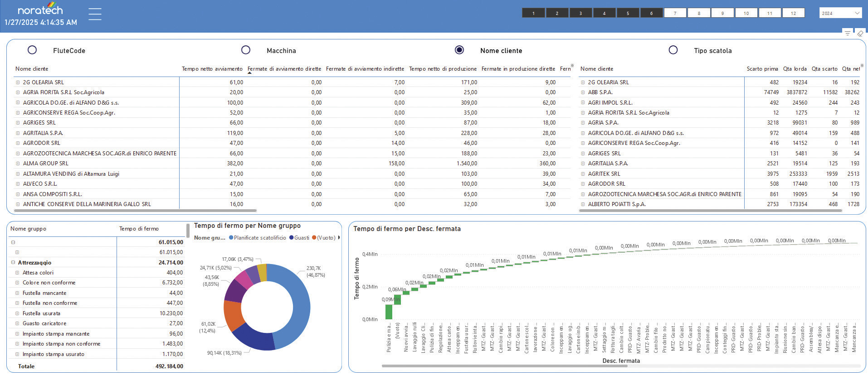Select month 10 in the slicer
This screenshot has height=380, width=868.
click(746, 13)
